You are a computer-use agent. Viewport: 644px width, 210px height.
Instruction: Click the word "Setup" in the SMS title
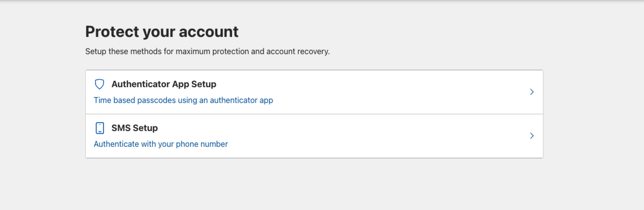point(145,128)
